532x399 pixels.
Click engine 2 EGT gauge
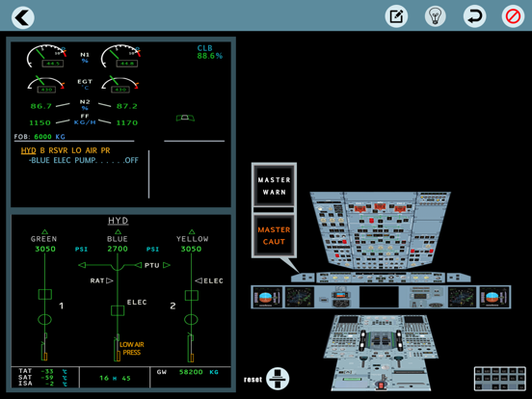120,85
